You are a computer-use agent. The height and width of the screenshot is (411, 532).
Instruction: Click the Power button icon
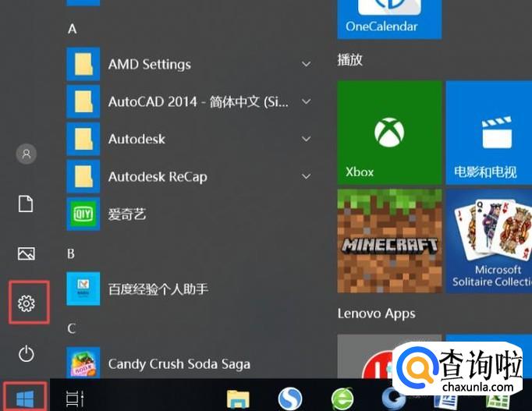click(26, 354)
